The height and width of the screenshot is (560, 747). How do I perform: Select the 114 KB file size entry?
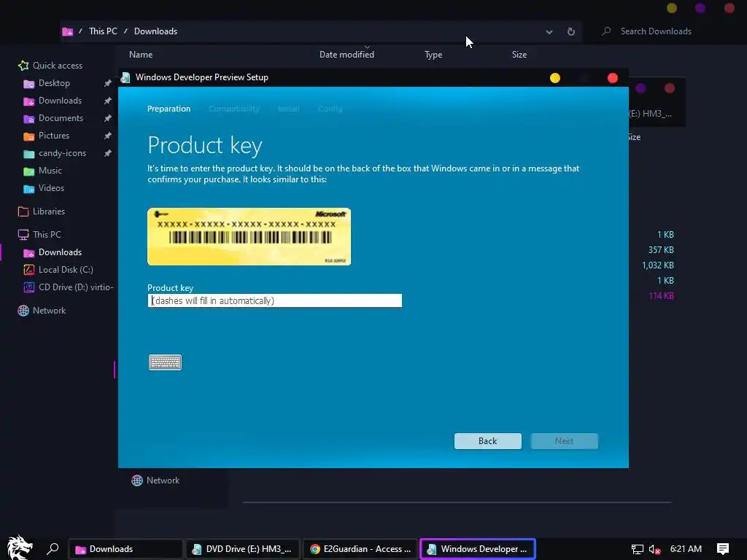(x=661, y=296)
